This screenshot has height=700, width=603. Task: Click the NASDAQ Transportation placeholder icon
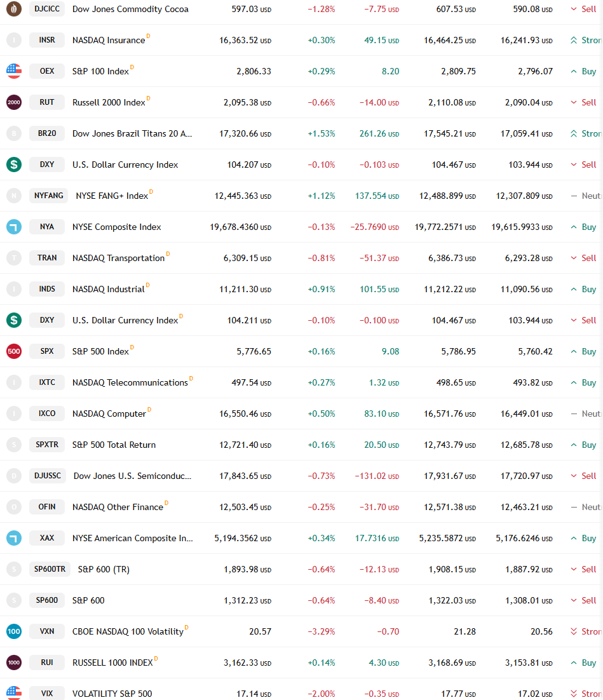(14, 258)
